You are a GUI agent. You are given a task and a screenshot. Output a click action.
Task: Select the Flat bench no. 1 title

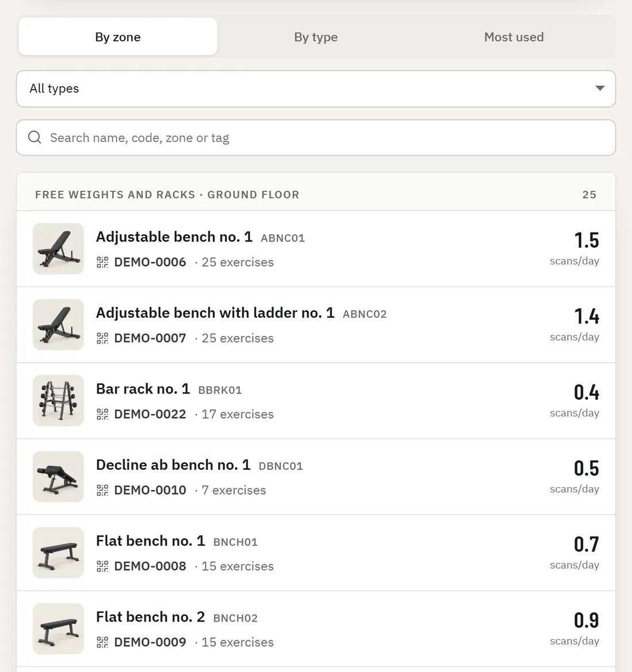pyautogui.click(x=151, y=541)
